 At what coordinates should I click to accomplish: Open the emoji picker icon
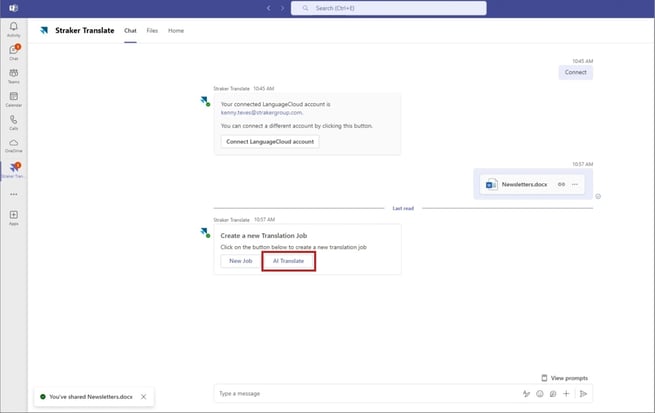pos(540,394)
